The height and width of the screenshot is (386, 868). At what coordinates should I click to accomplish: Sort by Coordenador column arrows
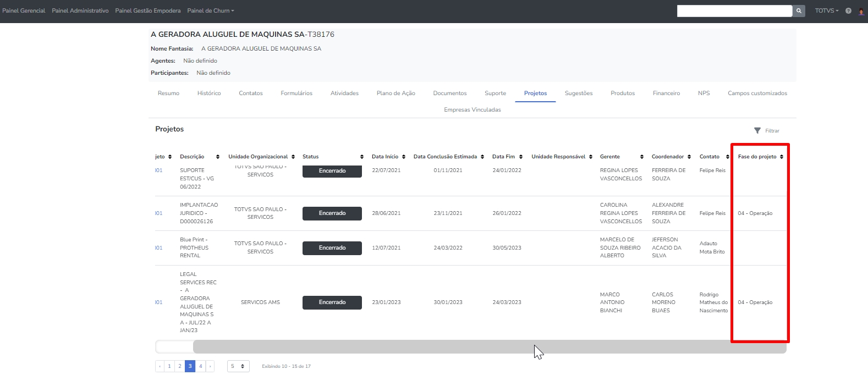[689, 157]
